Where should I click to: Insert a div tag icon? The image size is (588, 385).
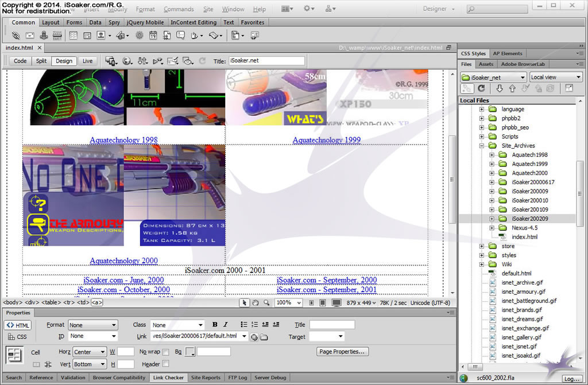pyautogui.click(x=87, y=36)
